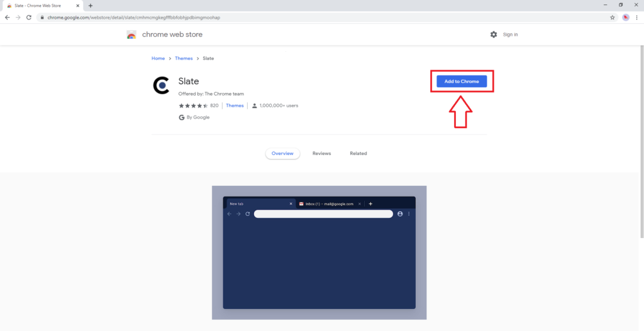Click the Sign in link
644x331 pixels.
click(510, 35)
